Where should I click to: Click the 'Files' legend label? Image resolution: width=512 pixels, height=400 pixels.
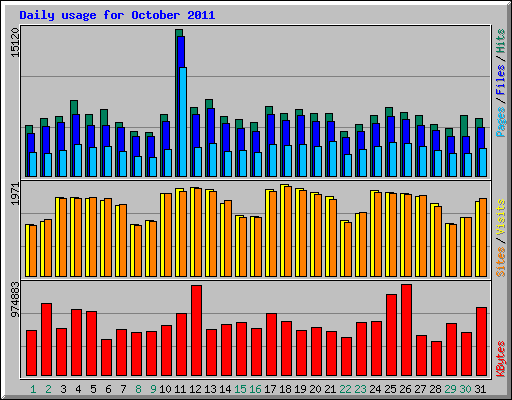tap(501, 80)
